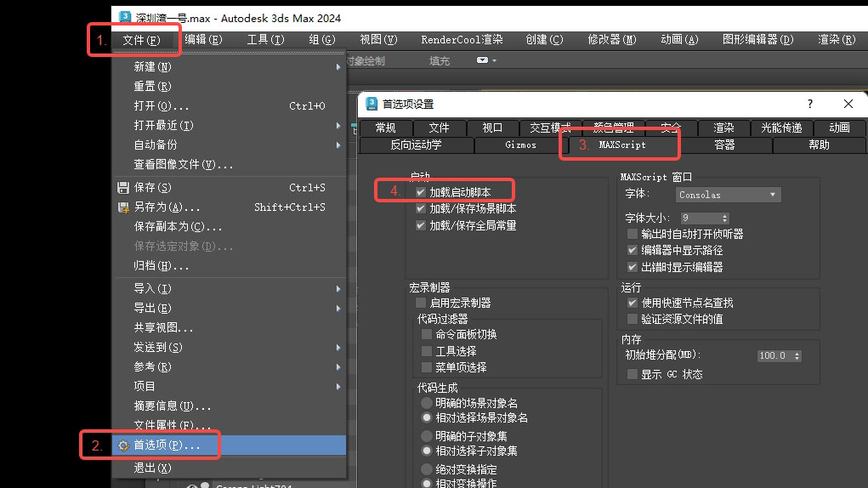Toggle 加载/保存场景脚本 checkbox
Image resolution: width=868 pixels, height=488 pixels.
pyautogui.click(x=421, y=208)
